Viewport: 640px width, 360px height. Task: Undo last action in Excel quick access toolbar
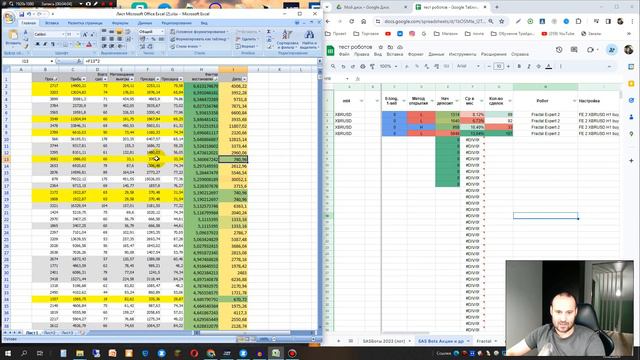coord(29,14)
